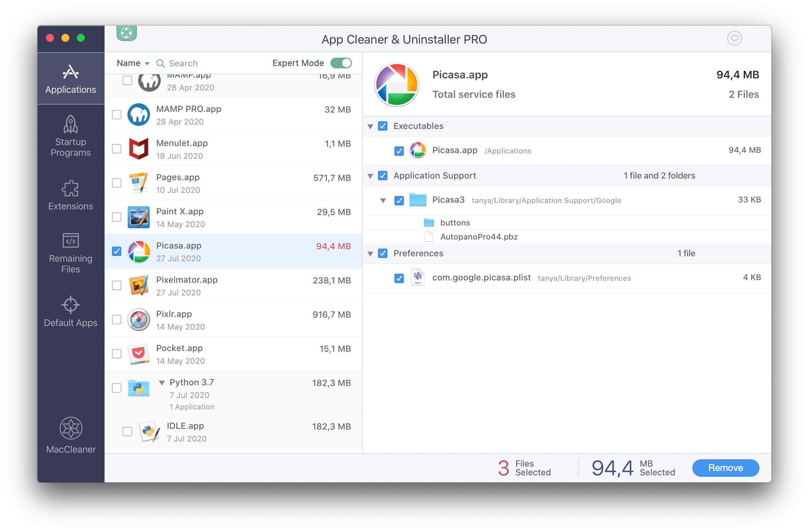The width and height of the screenshot is (809, 532).
Task: Disable com.google.picasa.plist preference checkbox
Action: tap(397, 277)
